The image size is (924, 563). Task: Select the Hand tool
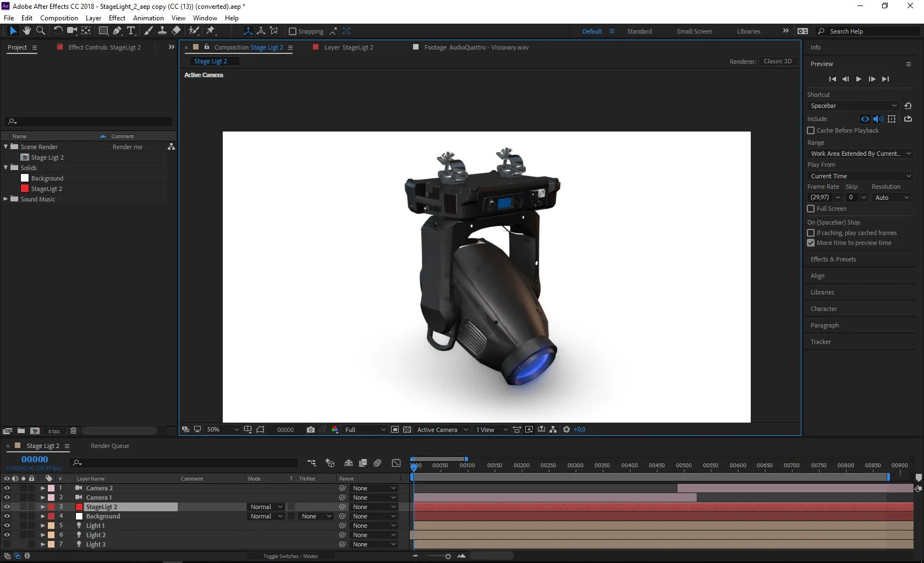tap(26, 31)
